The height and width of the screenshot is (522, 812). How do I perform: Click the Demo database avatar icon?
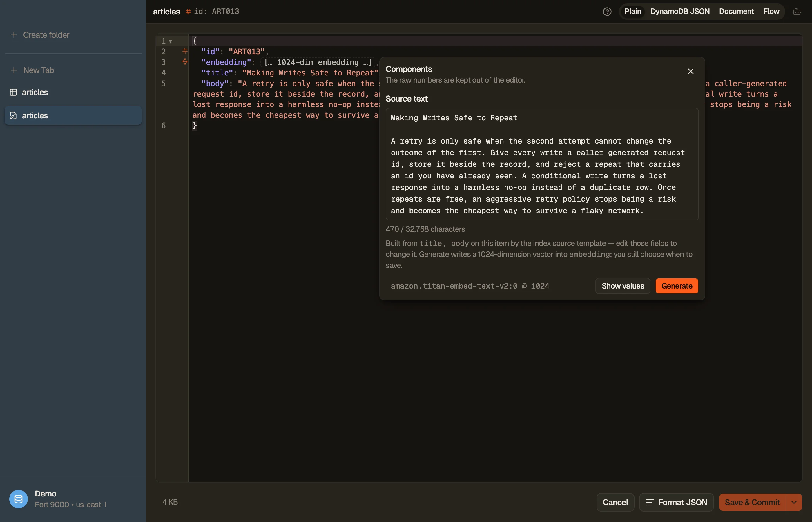[x=18, y=499]
